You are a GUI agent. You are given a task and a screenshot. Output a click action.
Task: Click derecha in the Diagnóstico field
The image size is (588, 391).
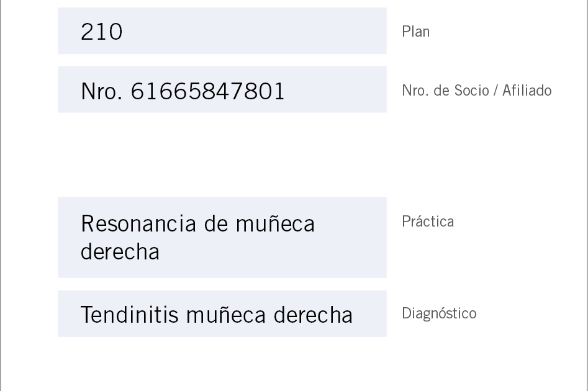tap(313, 315)
